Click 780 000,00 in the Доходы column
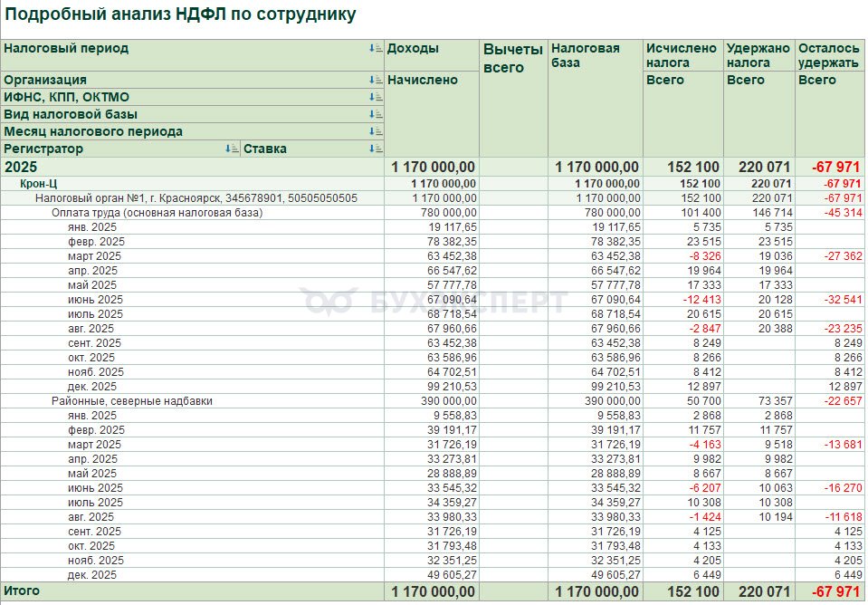This screenshot has width=868, height=605. (x=448, y=212)
